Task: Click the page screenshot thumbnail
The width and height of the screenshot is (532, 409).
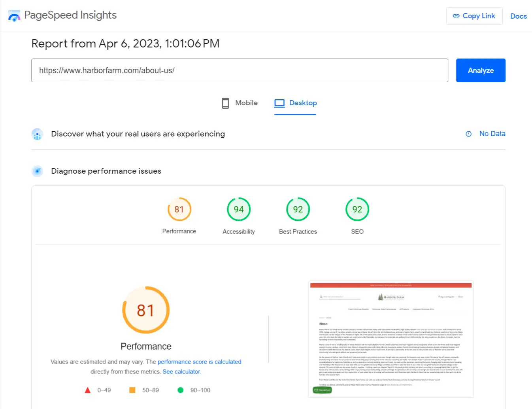Action: coord(391,339)
